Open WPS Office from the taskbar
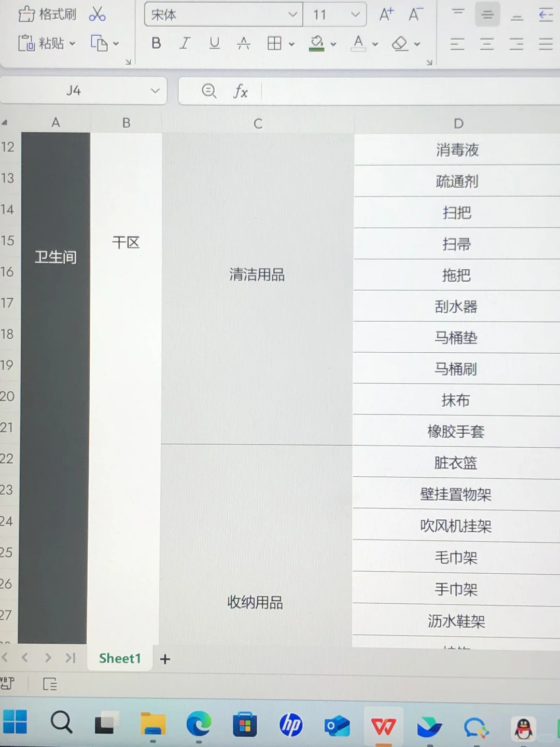 (x=384, y=725)
